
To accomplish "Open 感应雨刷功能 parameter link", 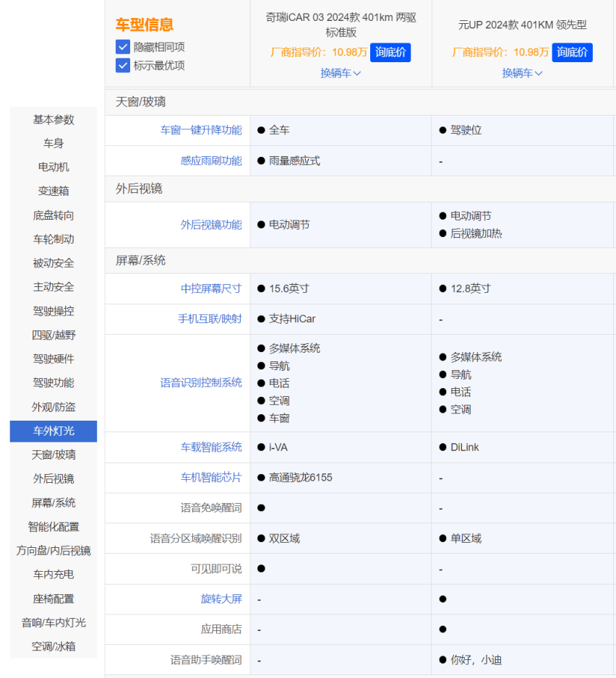I will 211,161.
